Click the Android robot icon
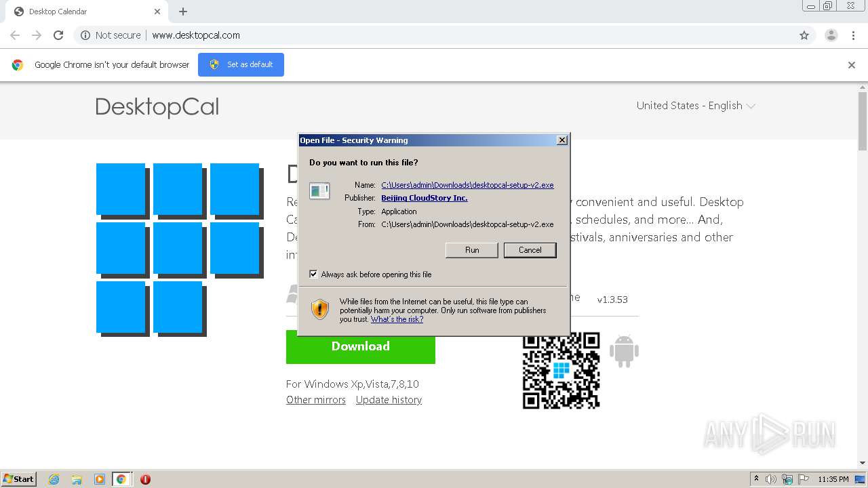Screen dimensions: 868x488 pyautogui.click(x=624, y=351)
